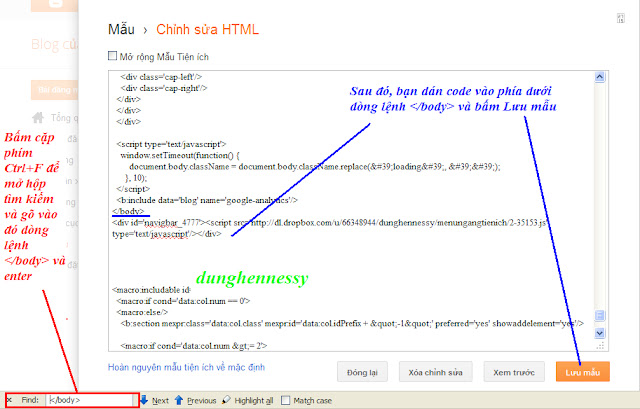The height and width of the screenshot is (409, 640).
Task: Click the Previous label in Find bar
Action: [202, 401]
